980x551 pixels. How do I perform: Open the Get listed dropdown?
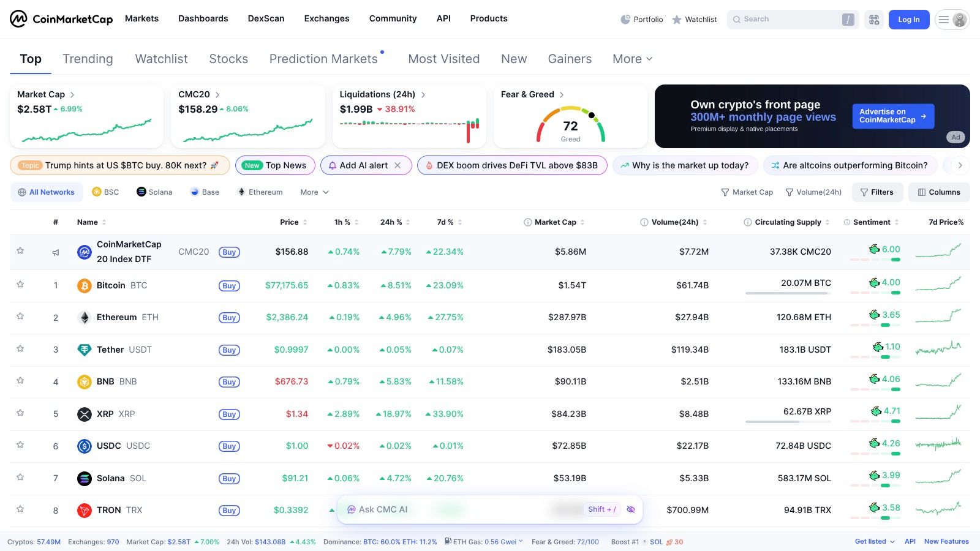(875, 542)
